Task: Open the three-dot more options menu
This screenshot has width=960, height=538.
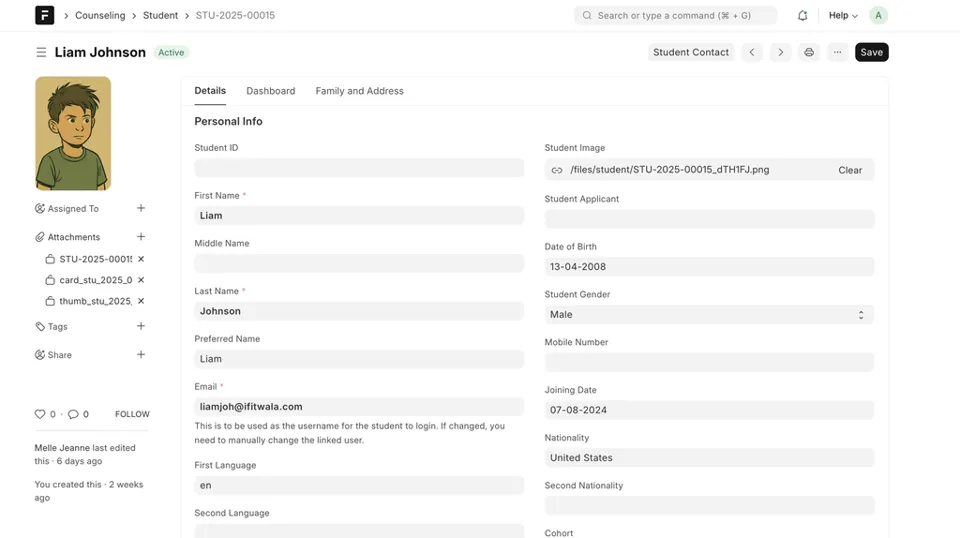Action: pyautogui.click(x=837, y=52)
